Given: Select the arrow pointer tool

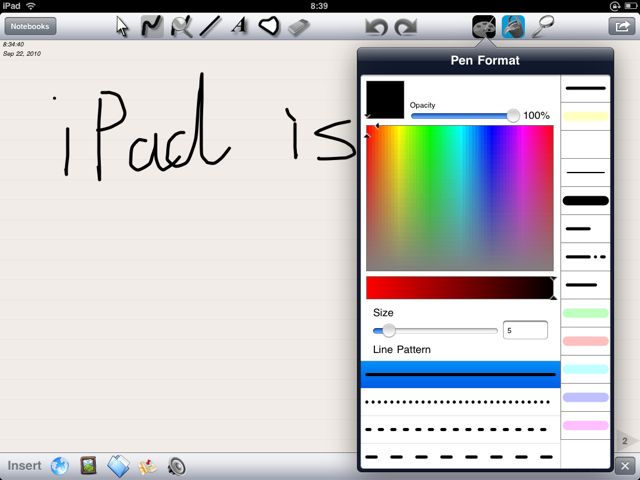Looking at the screenshot, I should coord(122,27).
